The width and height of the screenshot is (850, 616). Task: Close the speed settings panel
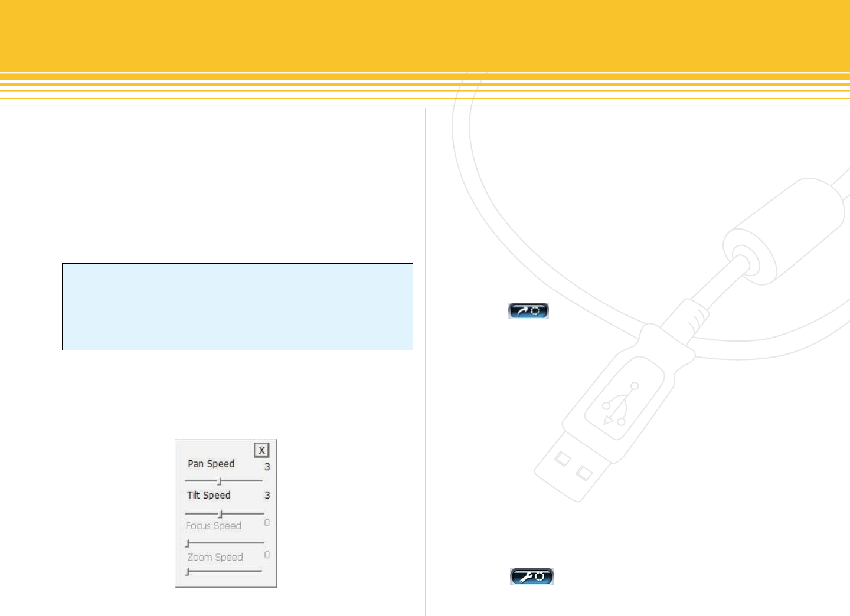(x=262, y=450)
